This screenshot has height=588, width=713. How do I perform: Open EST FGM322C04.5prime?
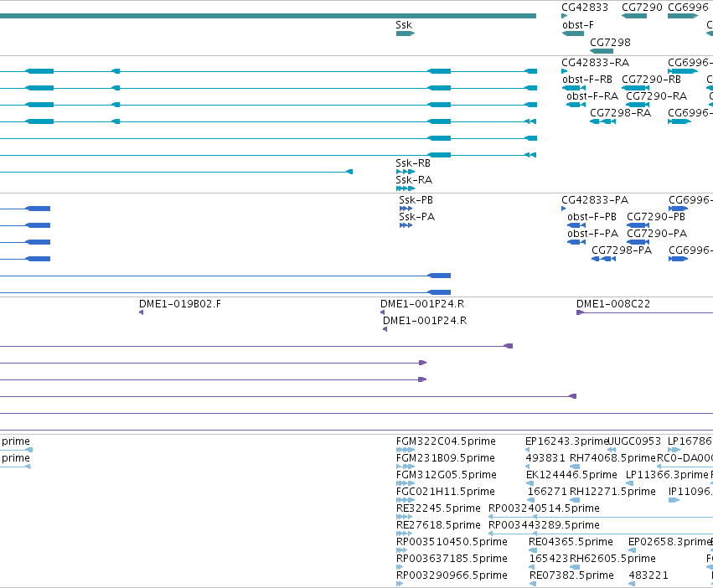pyautogui.click(x=446, y=441)
